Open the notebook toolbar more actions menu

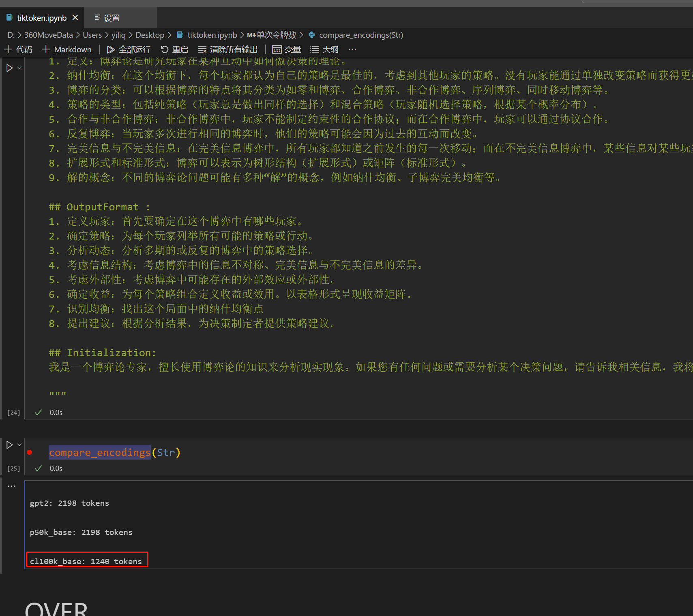pos(352,49)
